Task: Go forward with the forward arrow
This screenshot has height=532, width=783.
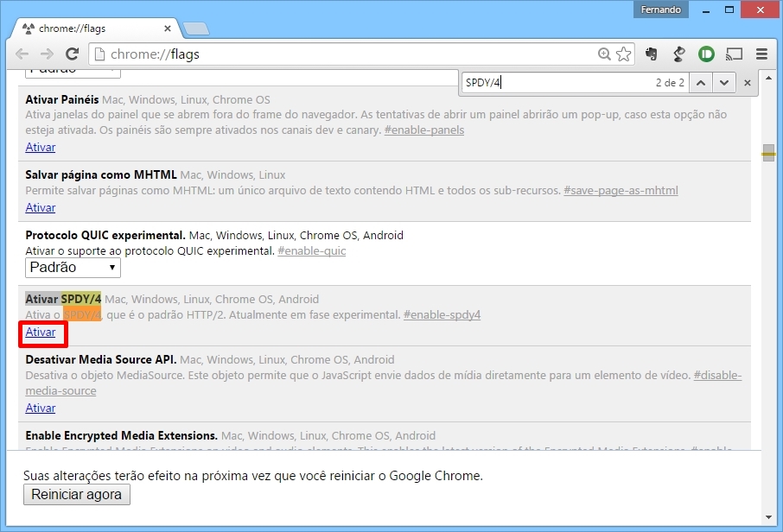Action: [x=47, y=54]
